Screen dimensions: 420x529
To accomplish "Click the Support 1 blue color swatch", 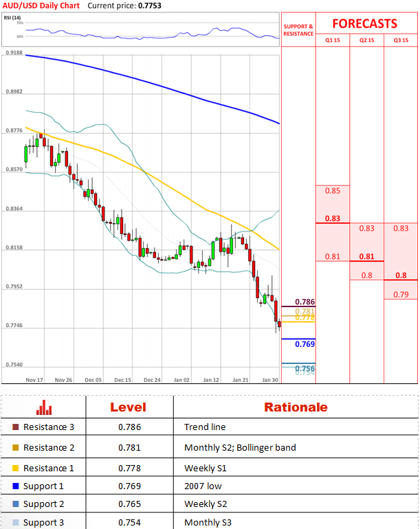I will click(16, 486).
